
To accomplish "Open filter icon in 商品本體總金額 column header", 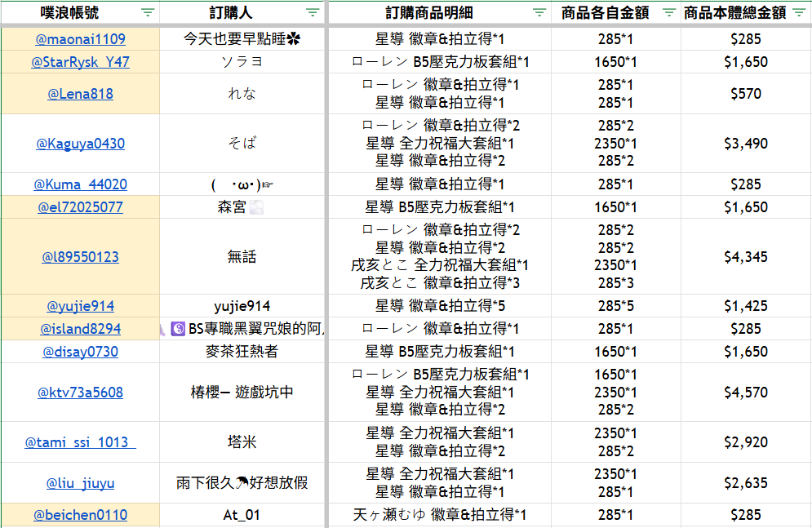I will point(798,12).
